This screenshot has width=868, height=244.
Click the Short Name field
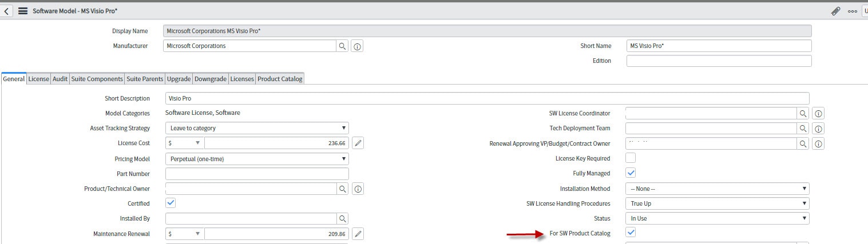719,46
